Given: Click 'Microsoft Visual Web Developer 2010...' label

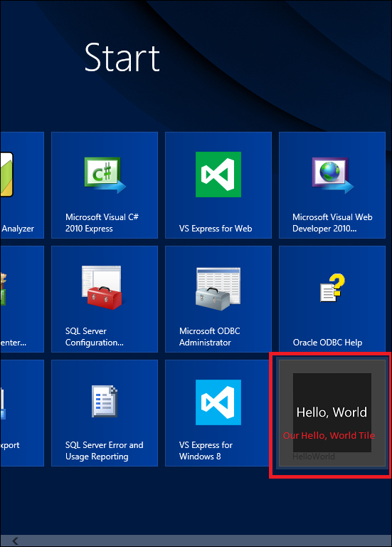Looking at the screenshot, I should click(332, 222).
